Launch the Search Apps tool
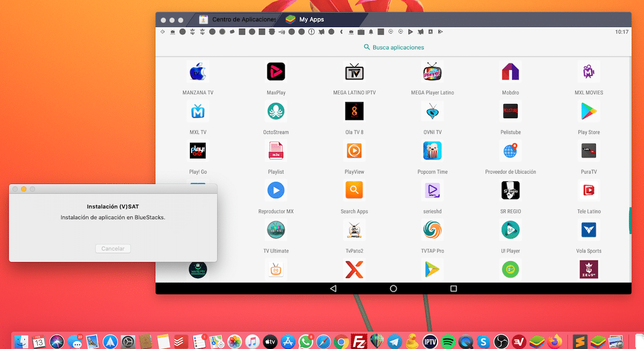644x349 pixels. [354, 190]
